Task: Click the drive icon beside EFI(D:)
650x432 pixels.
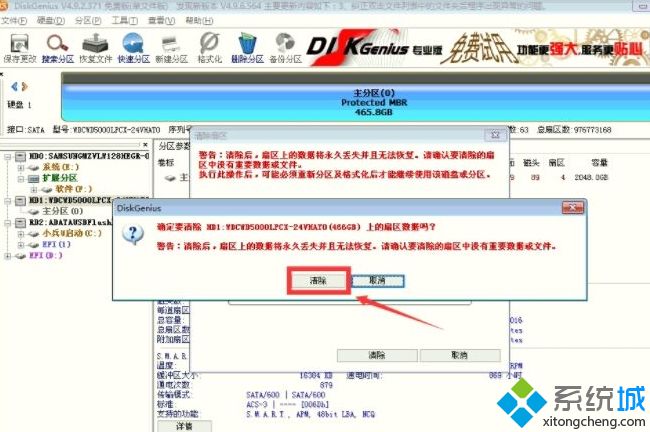Action: pos(20,256)
